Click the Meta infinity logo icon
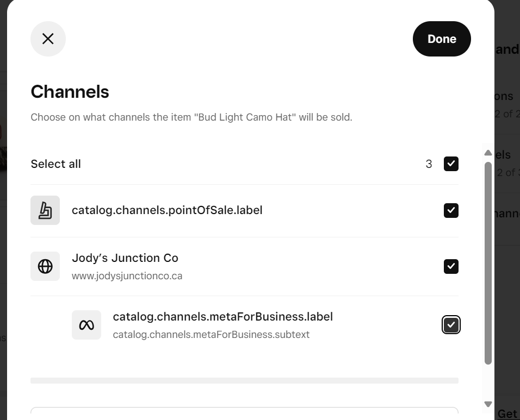Image resolution: width=520 pixels, height=420 pixels. click(86, 325)
